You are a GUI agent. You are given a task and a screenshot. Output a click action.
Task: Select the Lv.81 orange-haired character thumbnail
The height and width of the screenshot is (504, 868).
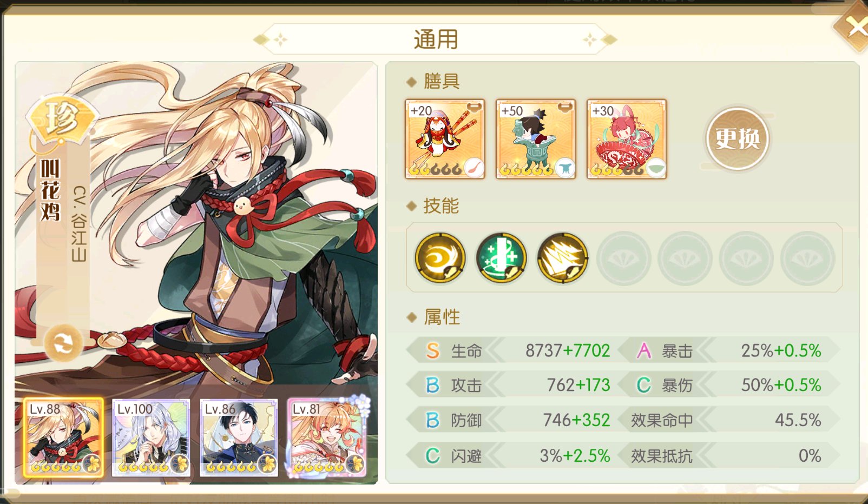click(327, 437)
